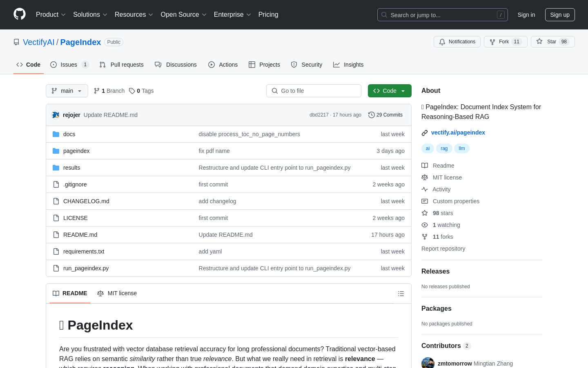Click the Fork icon
Screen dimensions: 588x368
[x=492, y=42]
